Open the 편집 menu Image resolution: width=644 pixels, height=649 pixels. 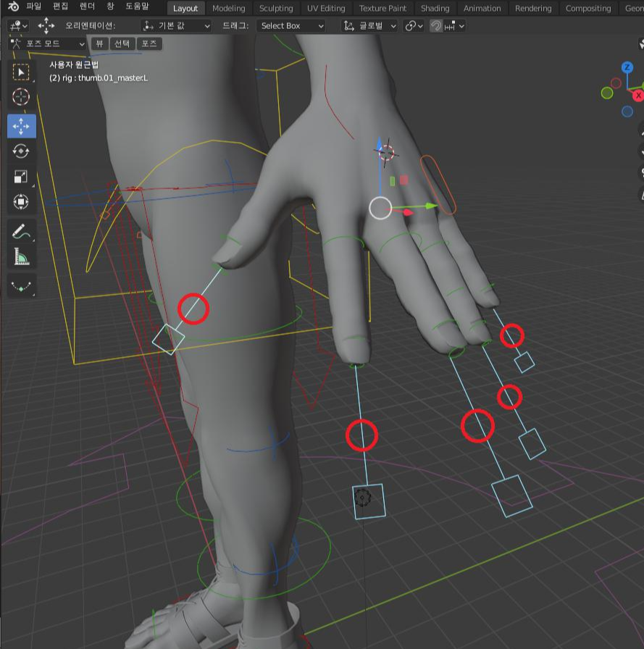(x=60, y=7)
